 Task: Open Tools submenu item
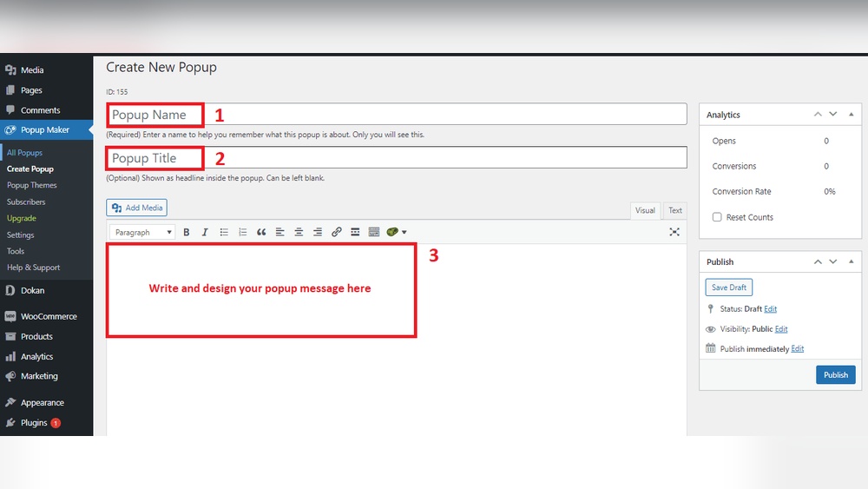16,251
